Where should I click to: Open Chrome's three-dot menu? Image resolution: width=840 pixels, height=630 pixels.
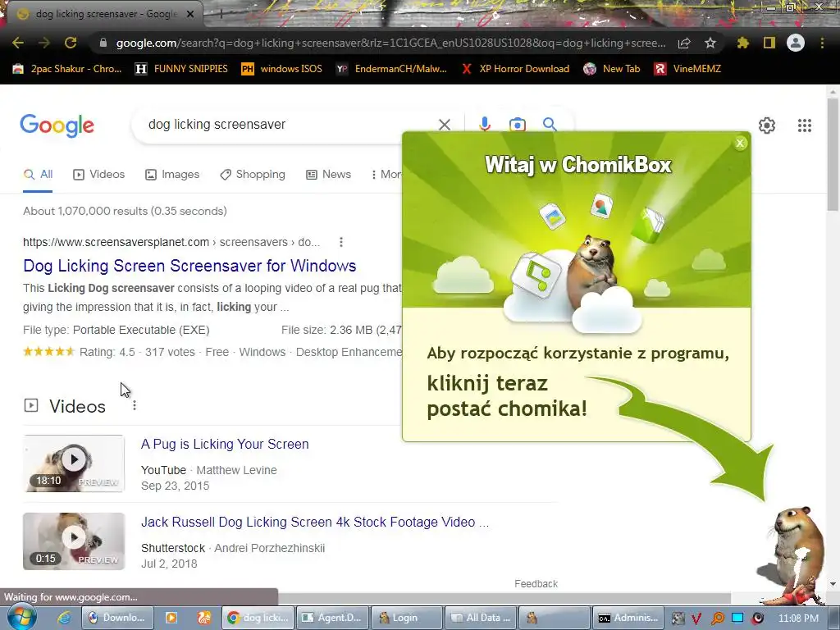[822, 43]
